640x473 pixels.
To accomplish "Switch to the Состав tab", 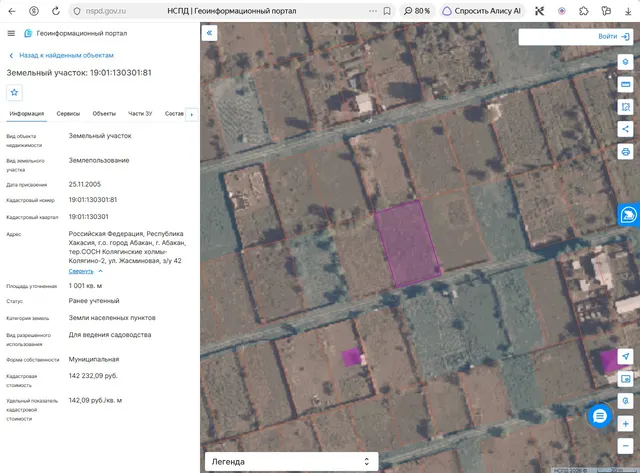I will pyautogui.click(x=174, y=113).
